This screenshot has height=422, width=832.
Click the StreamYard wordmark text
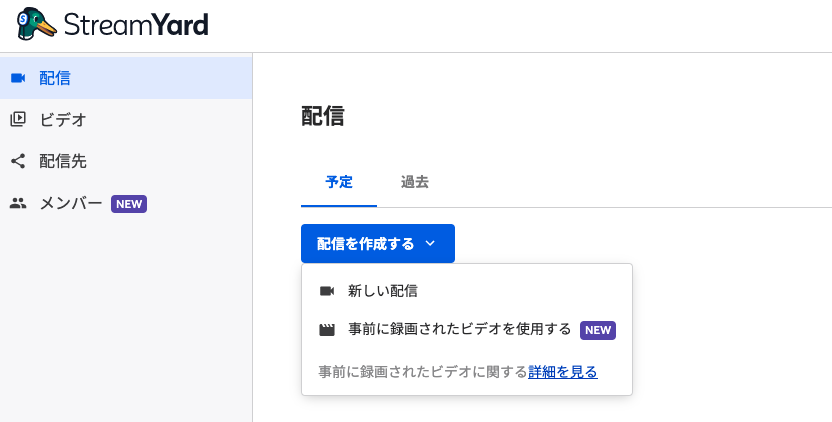click(136, 24)
